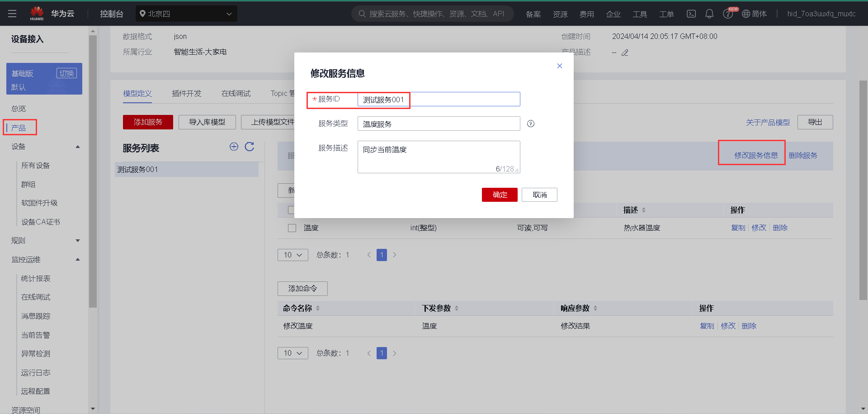Click 删除 for the 修改温度 command
The height and width of the screenshot is (414, 868).
(749, 326)
